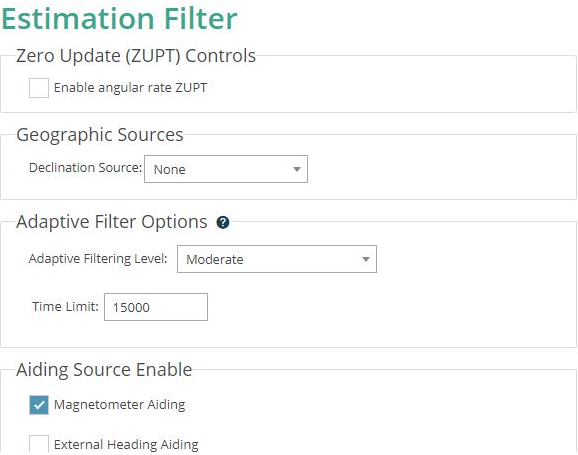Image resolution: width=578 pixels, height=455 pixels.
Task: Enable External Heading Aiding checkbox
Action: point(39,444)
